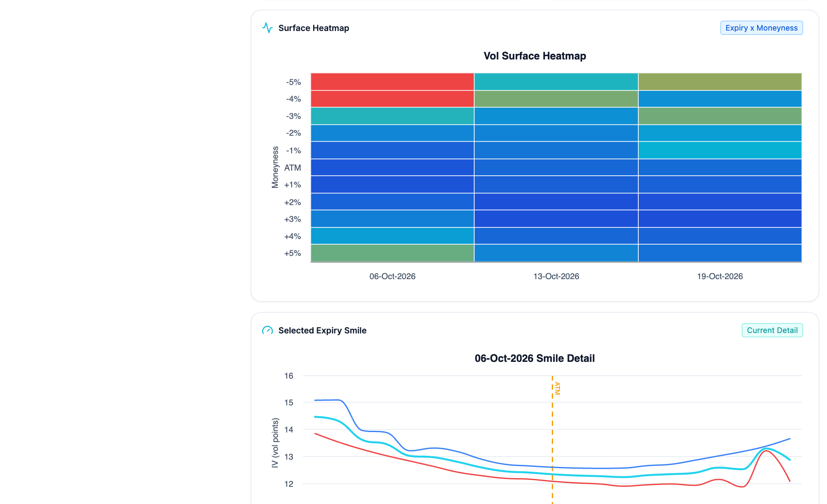
Task: Select the red -5% cell for 06-Oct-2026
Action: click(392, 82)
